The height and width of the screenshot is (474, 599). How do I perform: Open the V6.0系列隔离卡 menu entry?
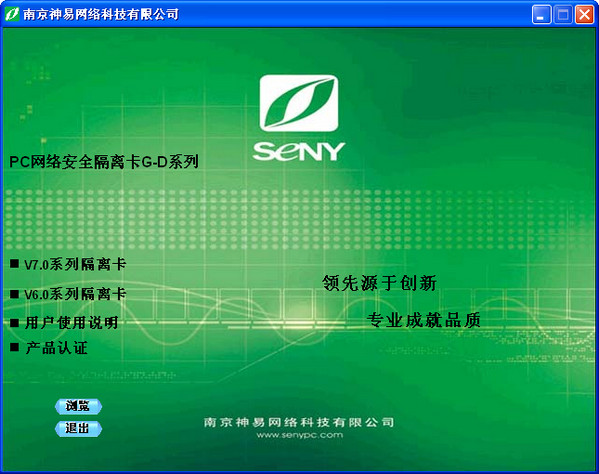pyautogui.click(x=75, y=294)
